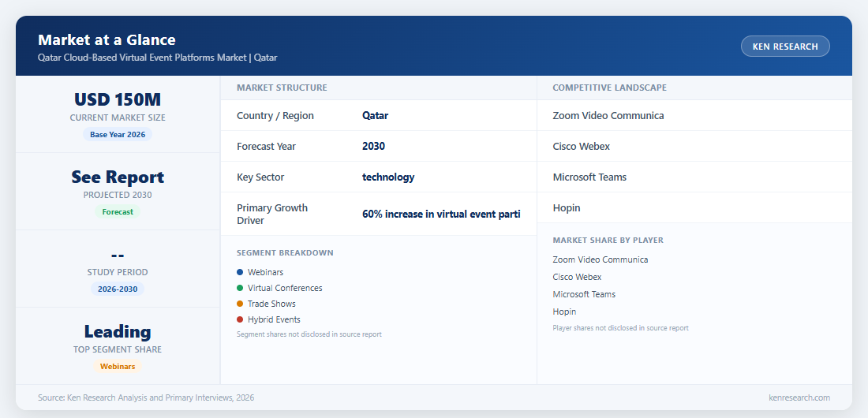Click Hopin under Market Share by Player
Screen dimensions: 868x418
(564, 312)
